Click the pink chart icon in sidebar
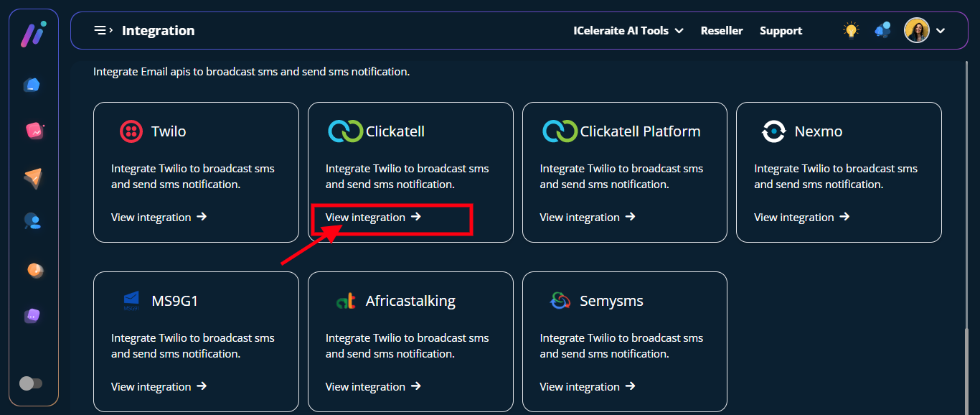This screenshot has width=980, height=415. (34, 131)
